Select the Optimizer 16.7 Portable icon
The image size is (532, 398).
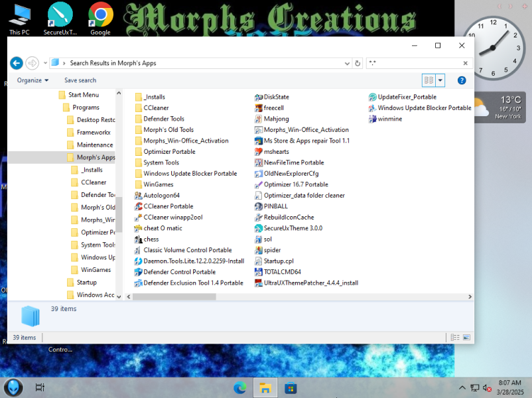(259, 184)
